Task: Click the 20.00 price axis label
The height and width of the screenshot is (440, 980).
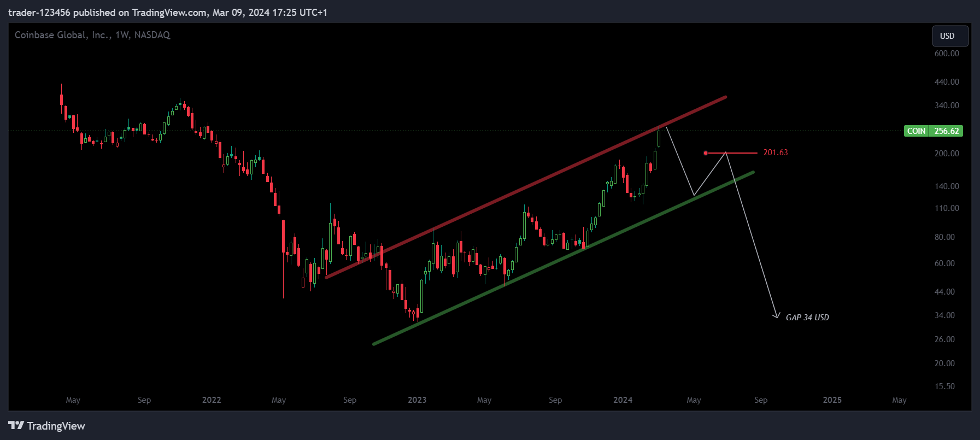Action: [944, 363]
